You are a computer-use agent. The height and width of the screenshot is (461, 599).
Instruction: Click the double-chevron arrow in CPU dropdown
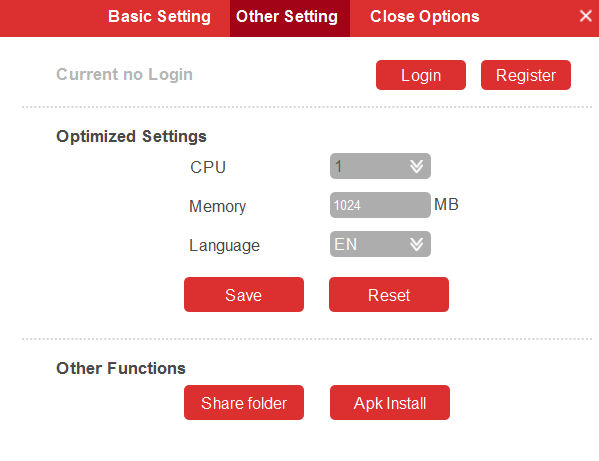(x=416, y=166)
